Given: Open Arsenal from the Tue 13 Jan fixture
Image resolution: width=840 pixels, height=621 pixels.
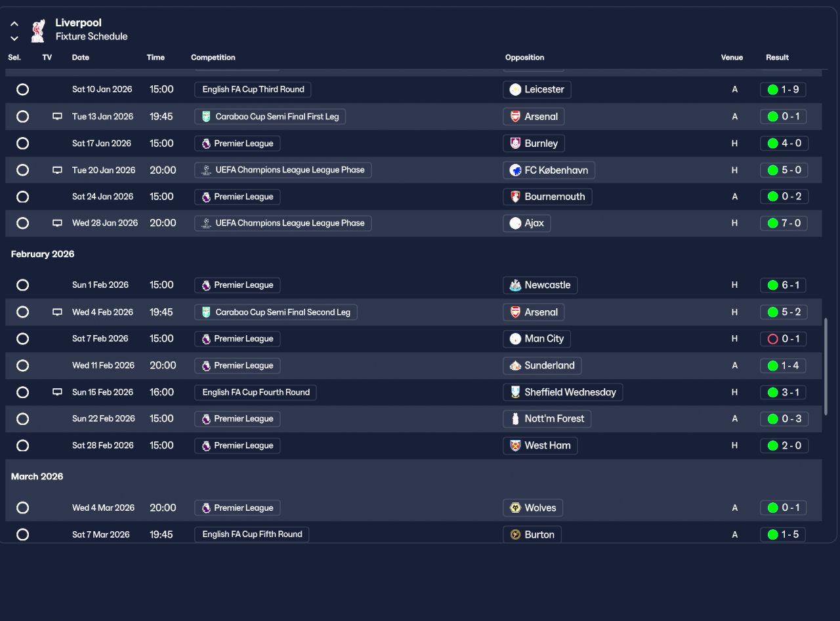Looking at the screenshot, I should point(534,117).
